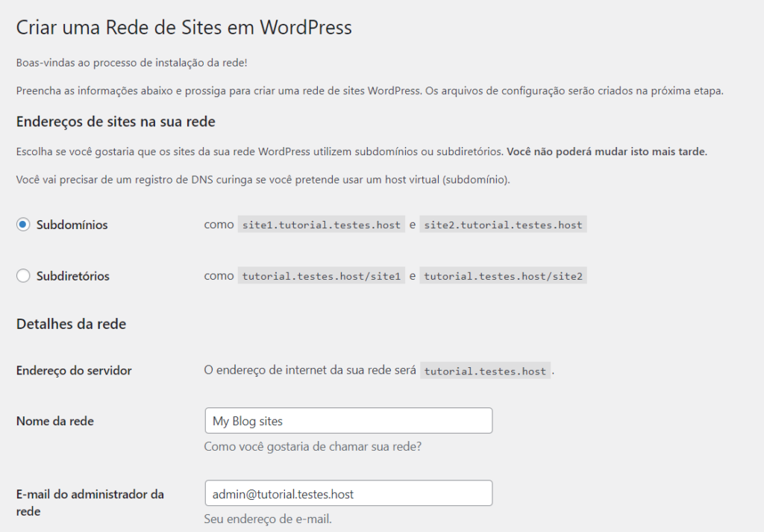Click the page title Criar uma Rede de Sites
The image size is (764, 532).
tap(184, 28)
